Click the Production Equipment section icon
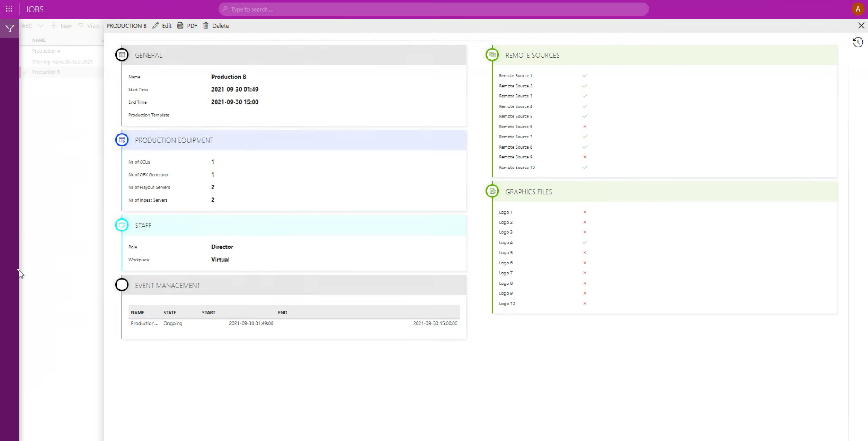The image size is (868, 441). 122,140
